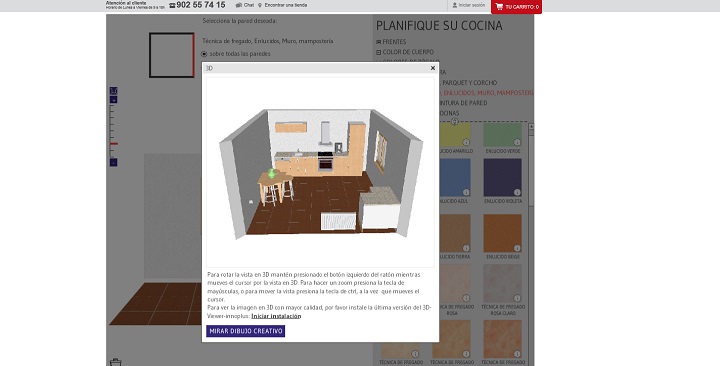Click the square wall selector diagram
Image resolution: width=720 pixels, height=366 pixels.
click(172, 55)
